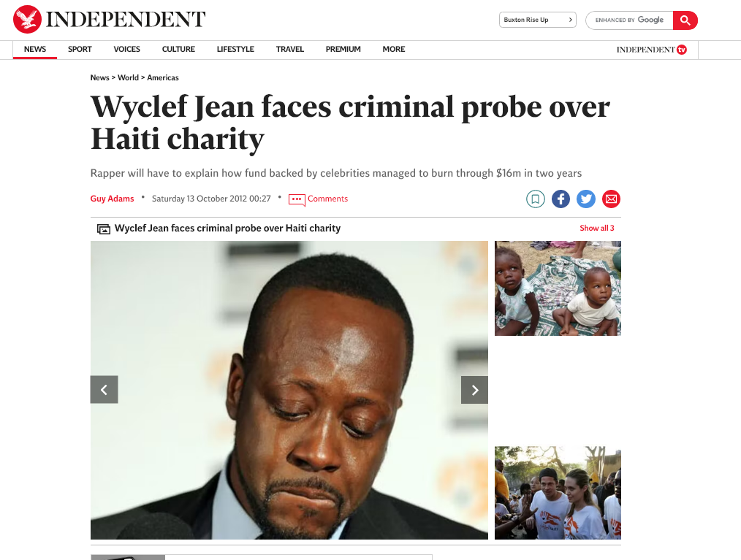Screen dimensions: 741x560
Task: Click the Americas breadcrumb link
Action: point(162,77)
